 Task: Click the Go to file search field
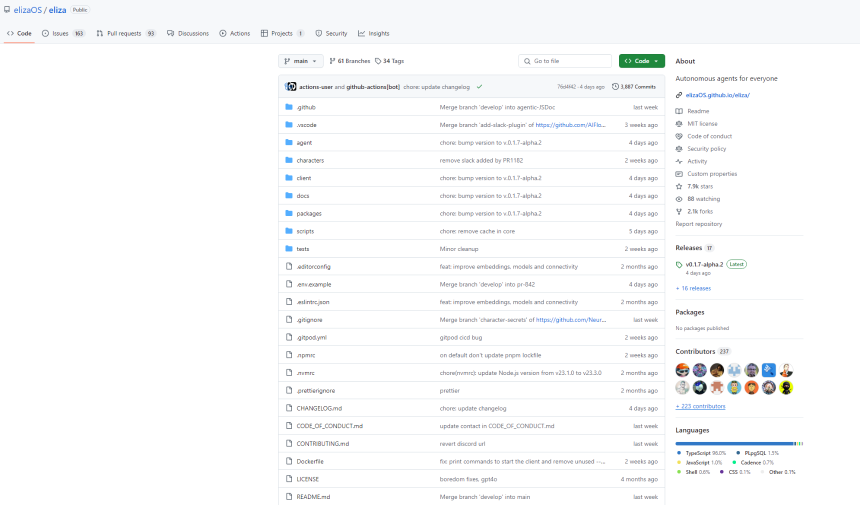click(565, 61)
